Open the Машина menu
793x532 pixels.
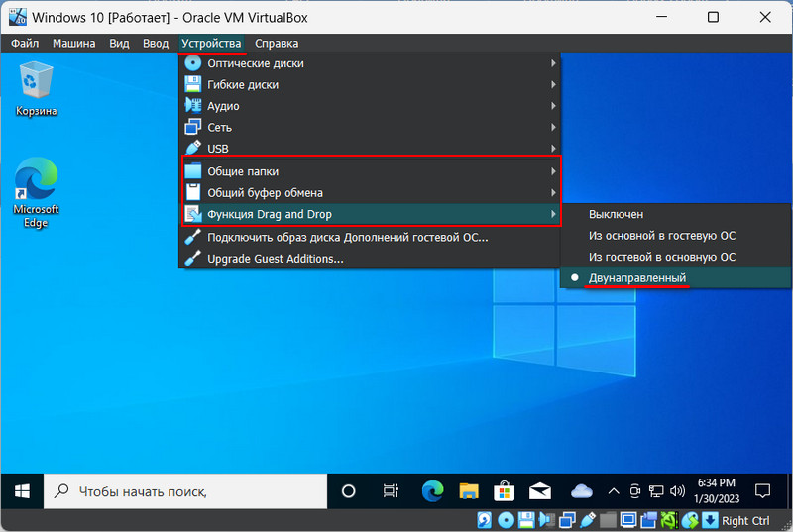pyautogui.click(x=73, y=44)
